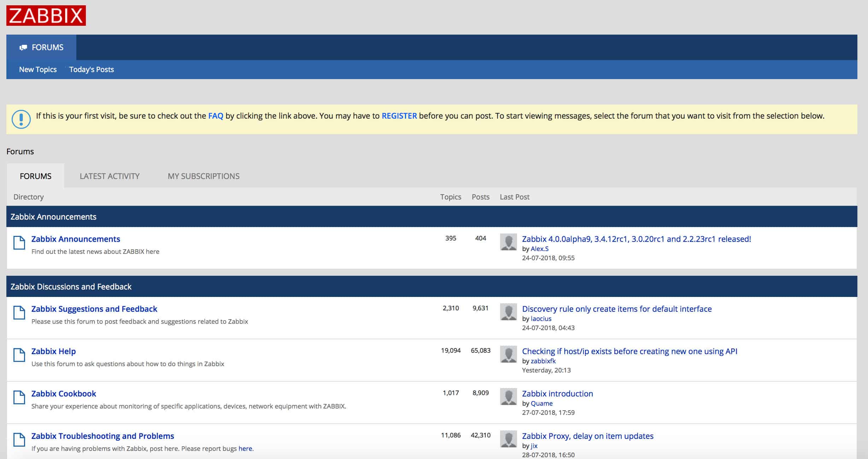Open 'Discovery rule only create items' post
The image size is (868, 459).
(617, 309)
